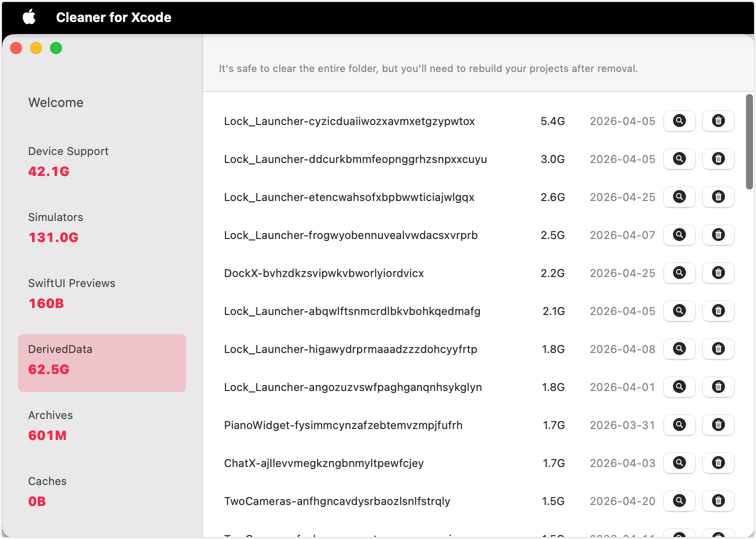The width and height of the screenshot is (756, 539).
Task: Delete Lock_Launcher-ddcurkbmmfeopnggrhzsnpxxcuyu using trash icon
Action: click(718, 159)
